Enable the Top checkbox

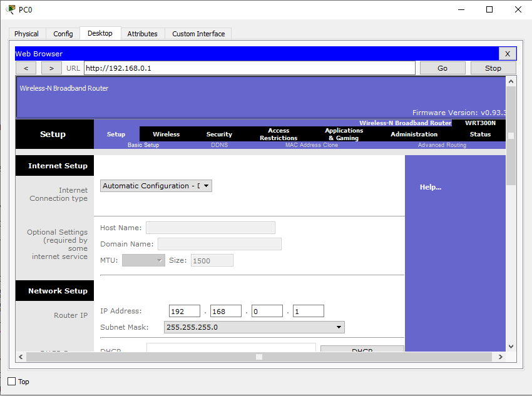11,382
